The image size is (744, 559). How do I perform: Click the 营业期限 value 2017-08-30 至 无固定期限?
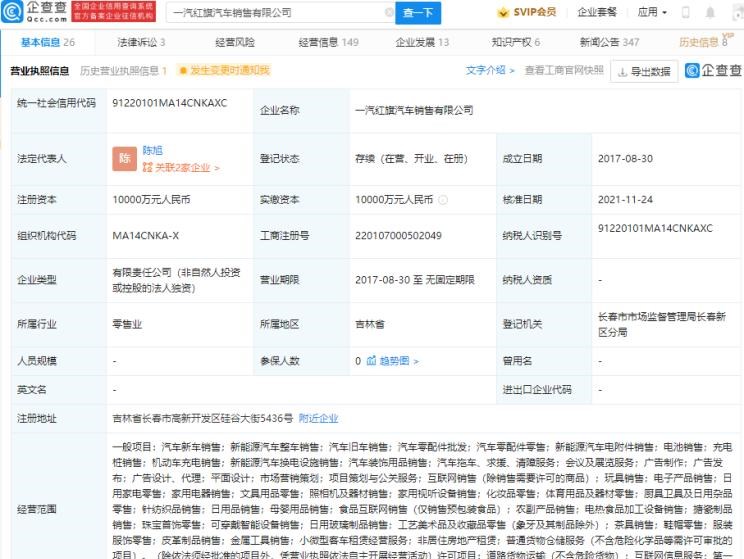point(415,280)
